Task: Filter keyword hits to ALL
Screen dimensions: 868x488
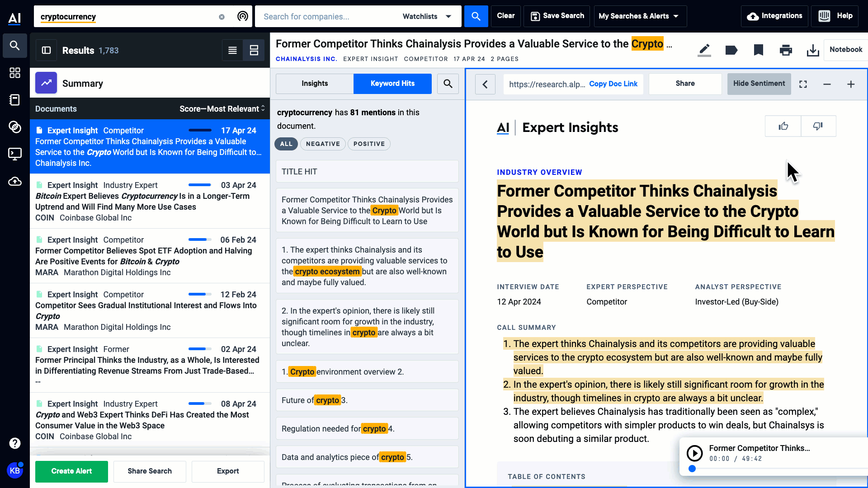Action: click(286, 144)
